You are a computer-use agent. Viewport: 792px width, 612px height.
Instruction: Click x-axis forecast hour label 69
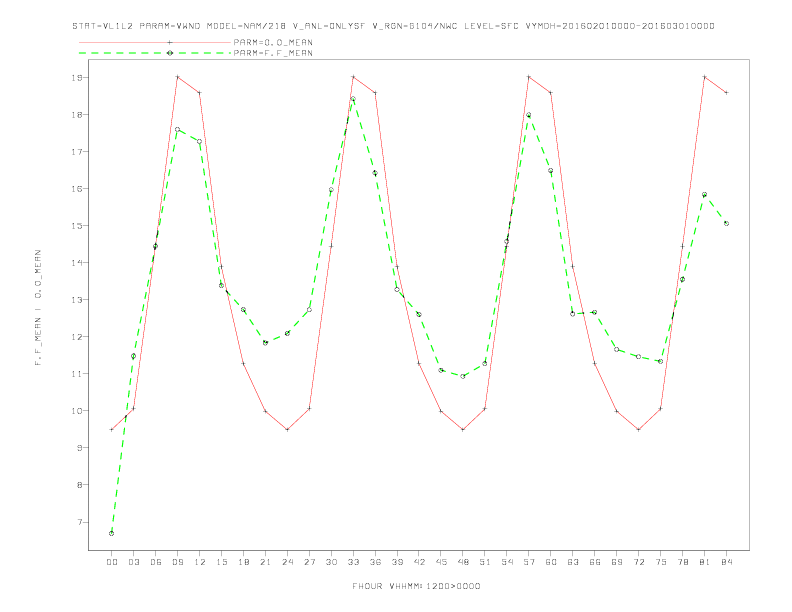(617, 562)
